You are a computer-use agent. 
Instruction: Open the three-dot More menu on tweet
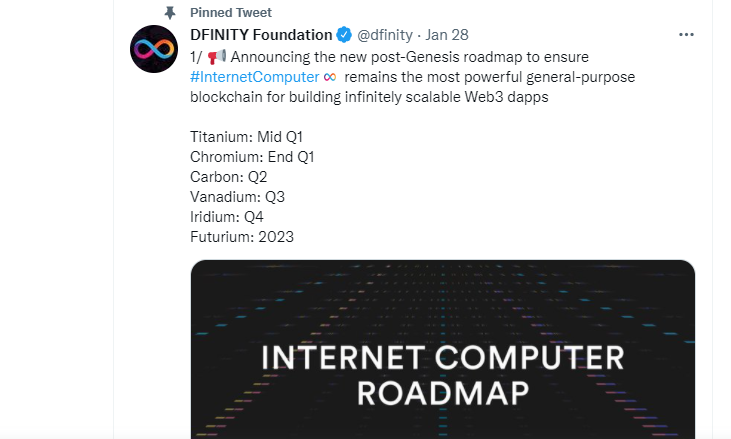[x=686, y=35]
